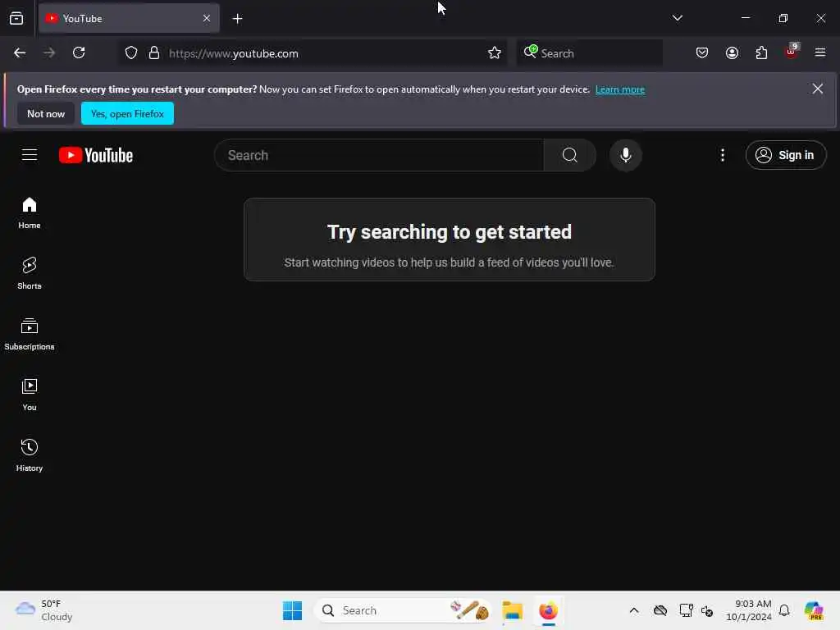The height and width of the screenshot is (630, 840).
Task: Click the Firefox taskbar icon
Action: coord(549,610)
